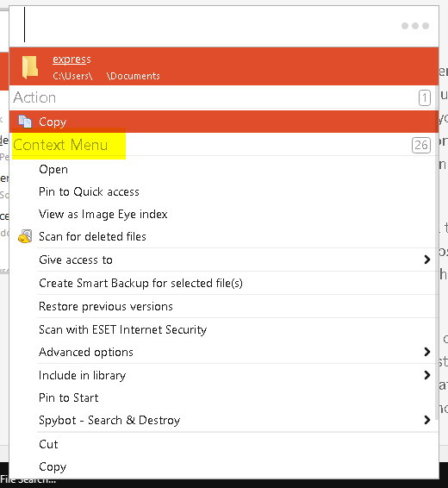Click the Context Menu count badge 26
Image resolution: width=448 pixels, height=488 pixels.
421,145
